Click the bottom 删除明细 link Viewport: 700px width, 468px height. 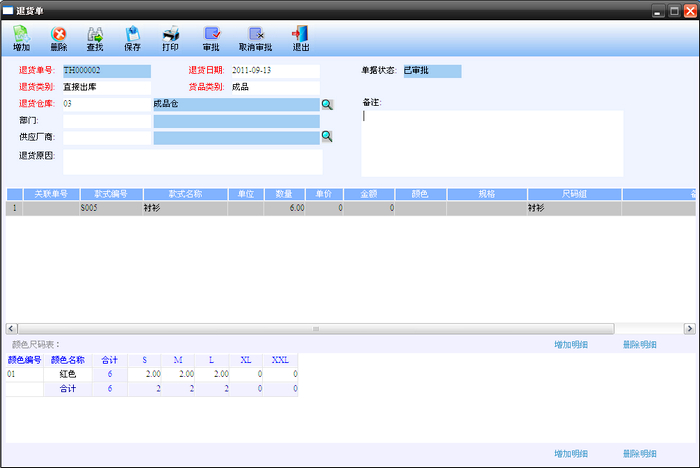[639, 453]
